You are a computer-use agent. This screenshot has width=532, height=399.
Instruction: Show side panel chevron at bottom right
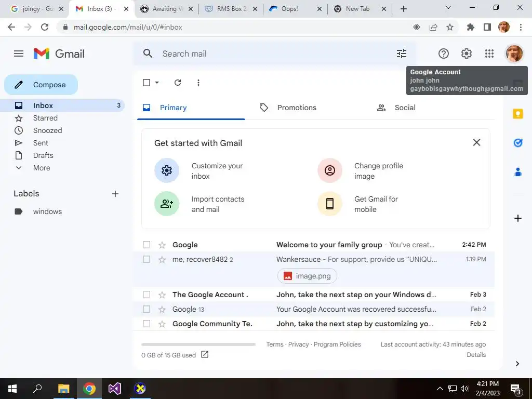tap(517, 364)
